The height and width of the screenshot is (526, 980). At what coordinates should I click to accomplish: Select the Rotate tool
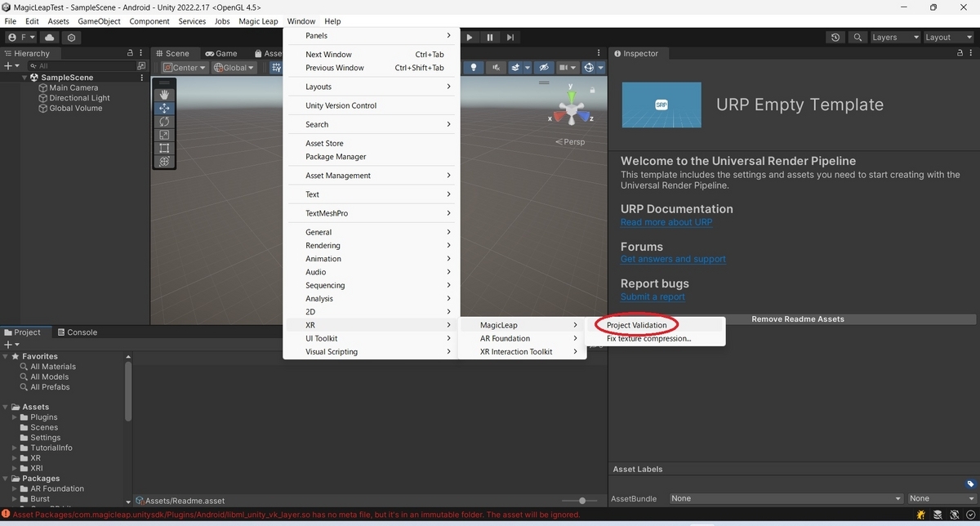pyautogui.click(x=164, y=122)
